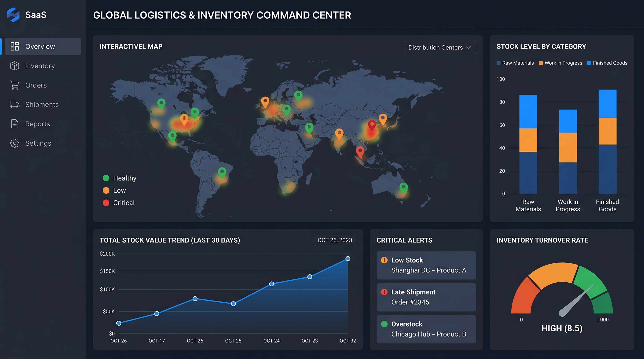The width and height of the screenshot is (644, 359).
Task: Open the OCT 26, 2023 date selector
Action: pos(335,240)
